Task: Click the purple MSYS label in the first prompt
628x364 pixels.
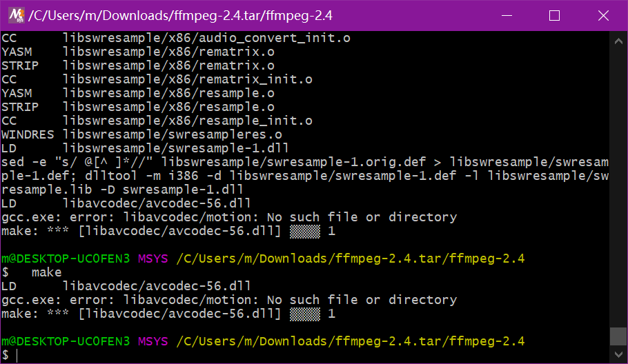Action: pos(152,259)
